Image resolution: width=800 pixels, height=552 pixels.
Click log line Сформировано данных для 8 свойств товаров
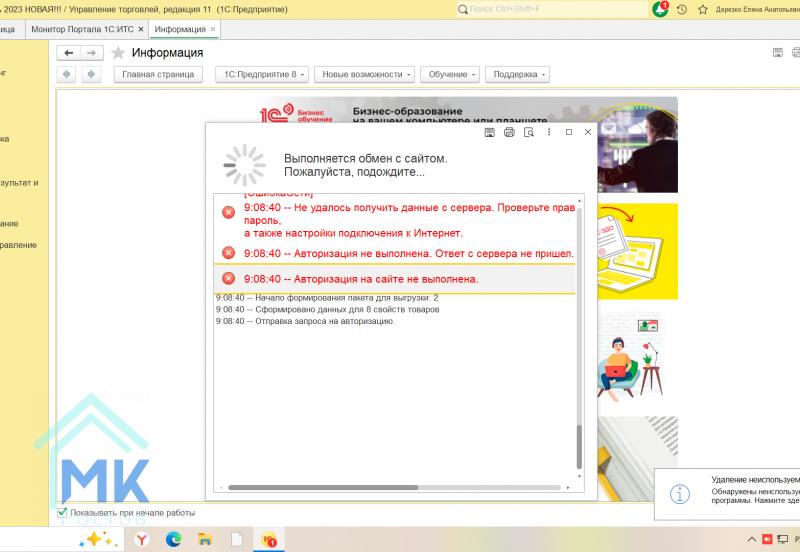(x=327, y=310)
